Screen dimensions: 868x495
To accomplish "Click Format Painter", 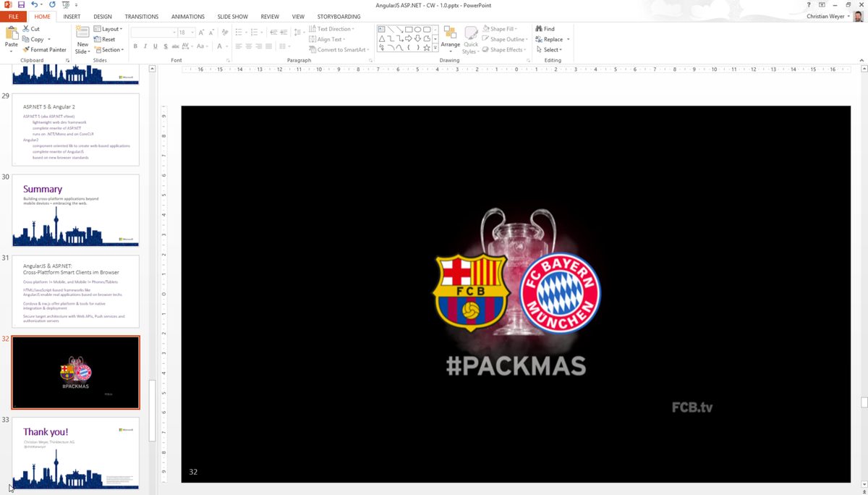I will coord(44,50).
